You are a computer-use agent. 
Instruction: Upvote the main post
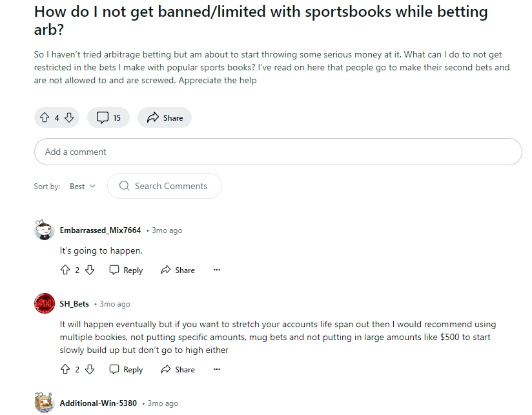(x=45, y=117)
